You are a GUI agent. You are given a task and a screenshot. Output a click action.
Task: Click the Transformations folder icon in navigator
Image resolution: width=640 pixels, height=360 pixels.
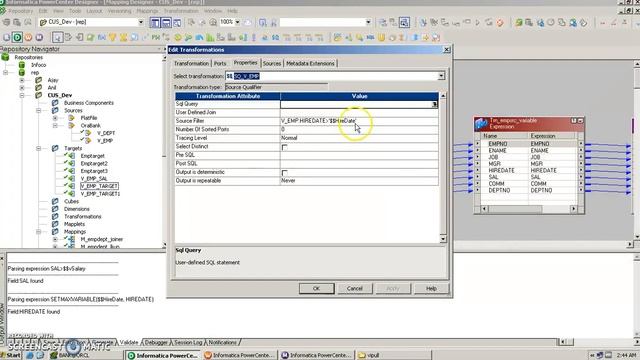55,216
